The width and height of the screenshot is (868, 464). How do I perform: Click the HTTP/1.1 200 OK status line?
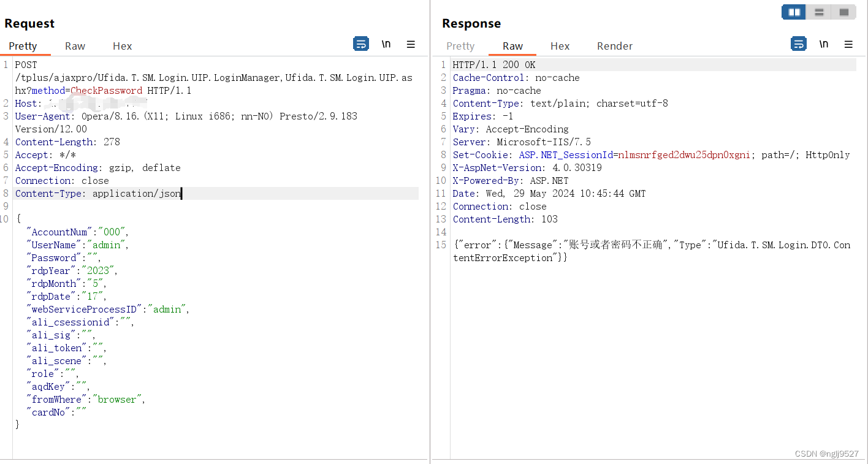coord(494,65)
